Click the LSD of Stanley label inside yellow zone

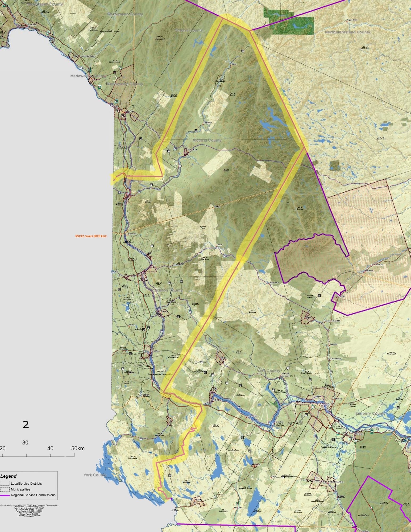click(x=300, y=208)
